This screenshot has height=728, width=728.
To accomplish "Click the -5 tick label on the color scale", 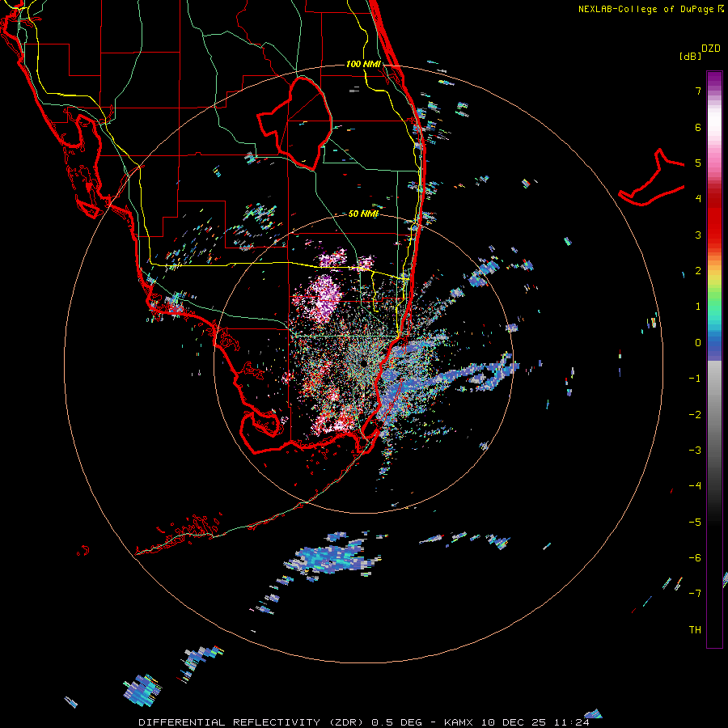I will pyautogui.click(x=695, y=523).
